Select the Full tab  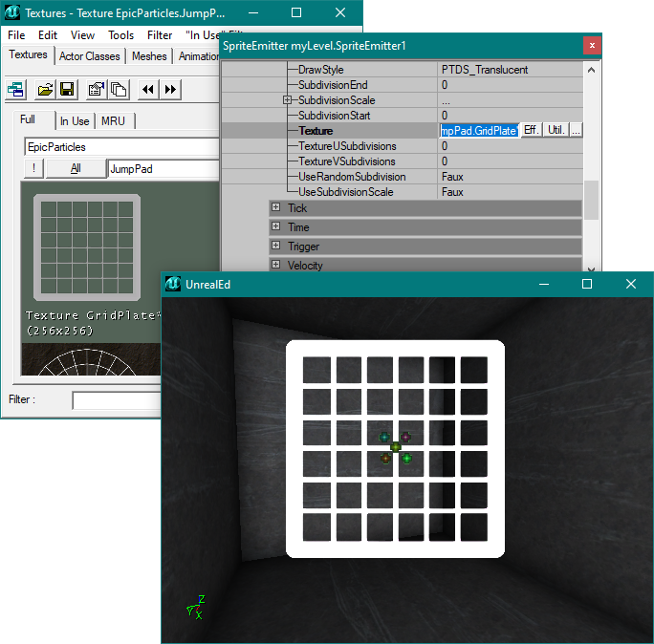pos(28,119)
